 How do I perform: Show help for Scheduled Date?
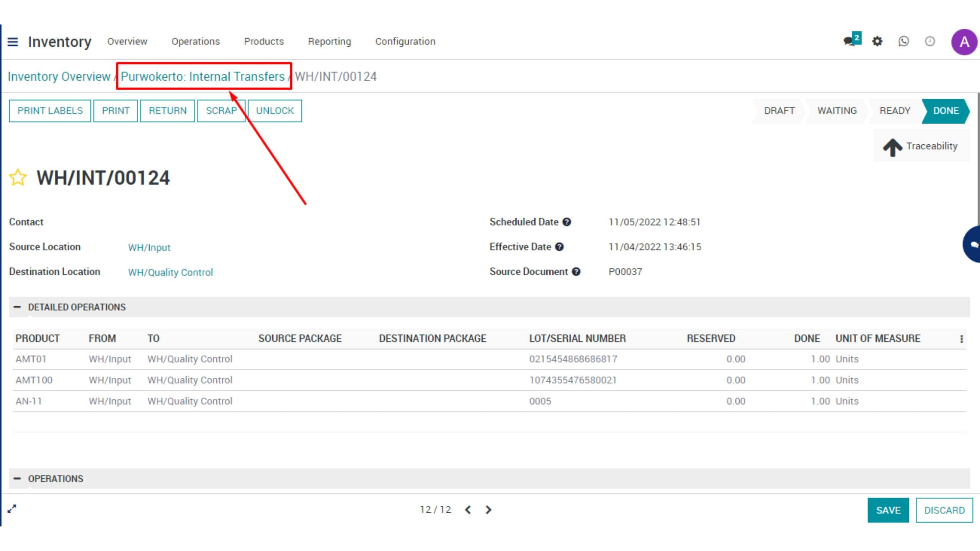567,222
